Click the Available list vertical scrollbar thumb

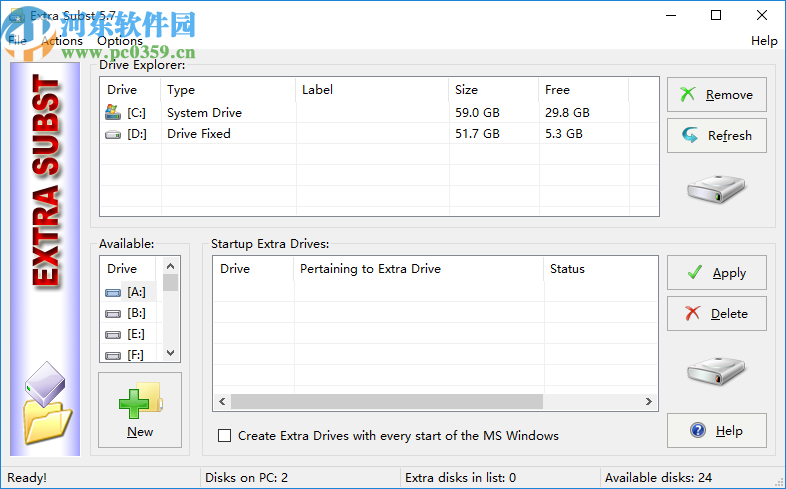tap(170, 283)
